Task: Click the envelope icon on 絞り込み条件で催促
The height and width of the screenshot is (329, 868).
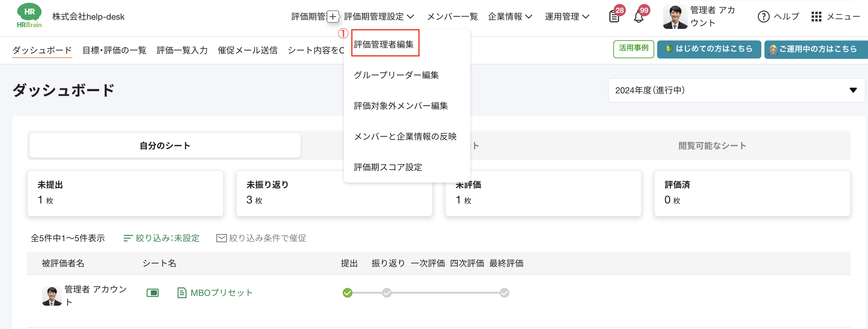Action: click(x=221, y=238)
